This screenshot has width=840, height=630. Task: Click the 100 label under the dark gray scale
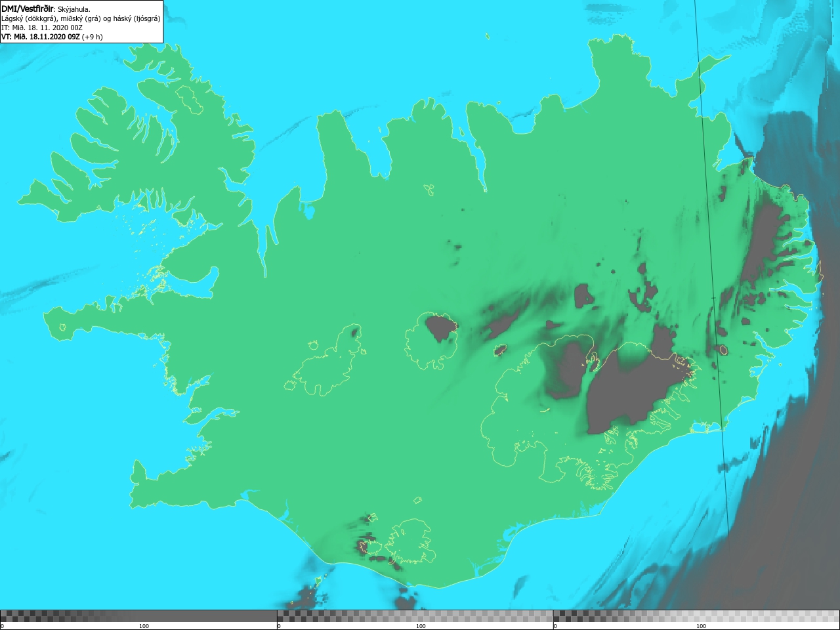point(144,626)
